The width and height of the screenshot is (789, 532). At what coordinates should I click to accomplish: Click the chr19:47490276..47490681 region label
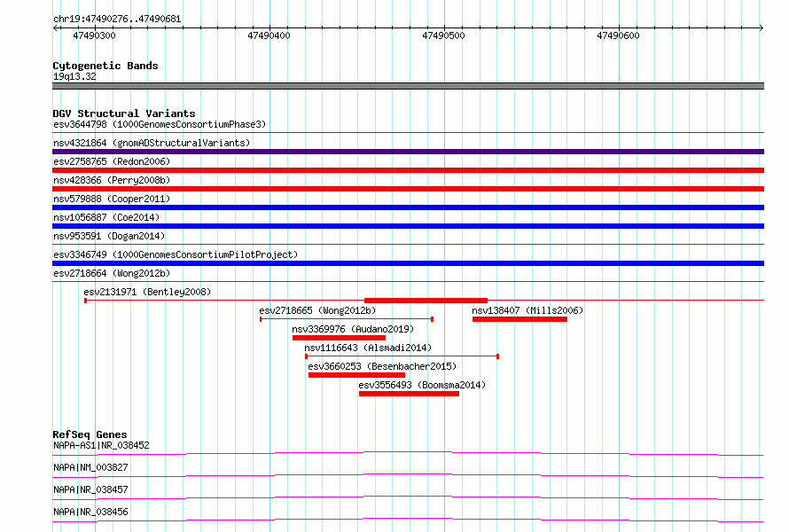117,19
